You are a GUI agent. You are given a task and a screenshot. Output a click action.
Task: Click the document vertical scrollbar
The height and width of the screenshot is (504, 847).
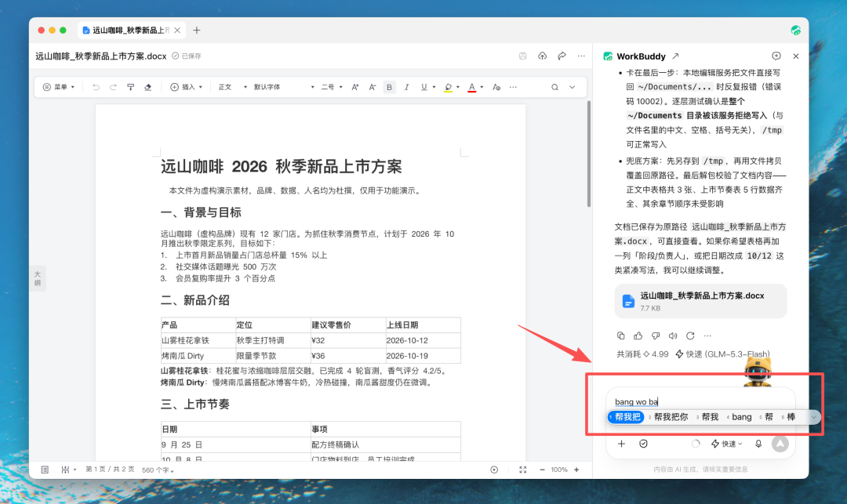(x=589, y=154)
